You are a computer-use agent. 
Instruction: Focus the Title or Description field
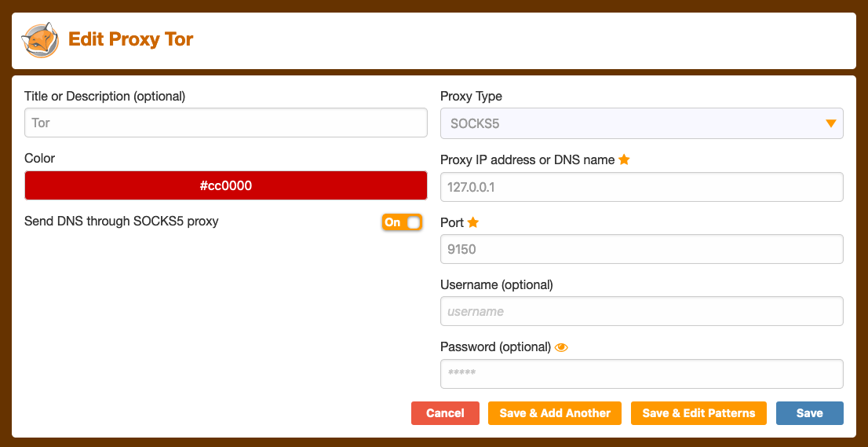point(226,123)
